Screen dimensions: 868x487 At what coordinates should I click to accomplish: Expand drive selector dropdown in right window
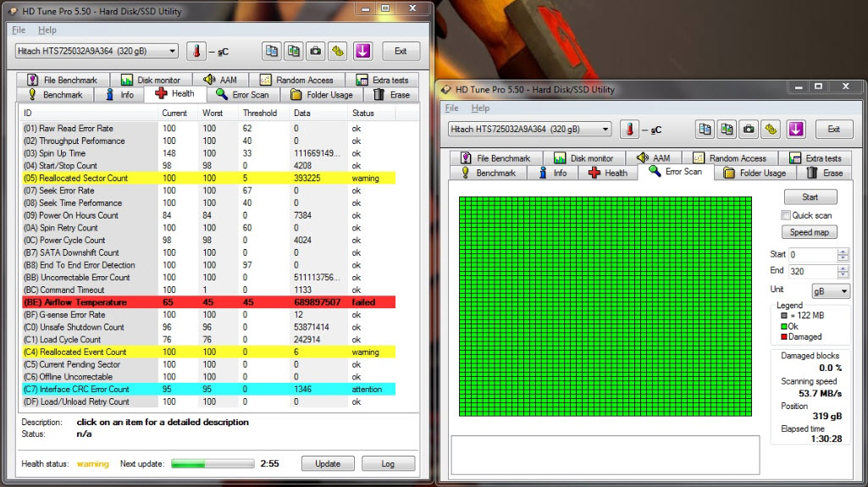(605, 129)
